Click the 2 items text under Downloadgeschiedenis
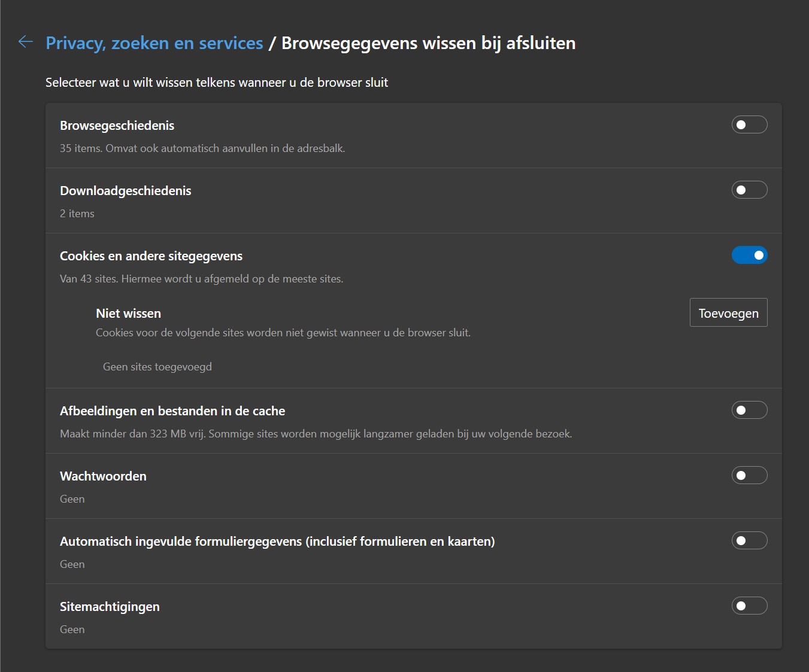The image size is (809, 672). pos(77,213)
